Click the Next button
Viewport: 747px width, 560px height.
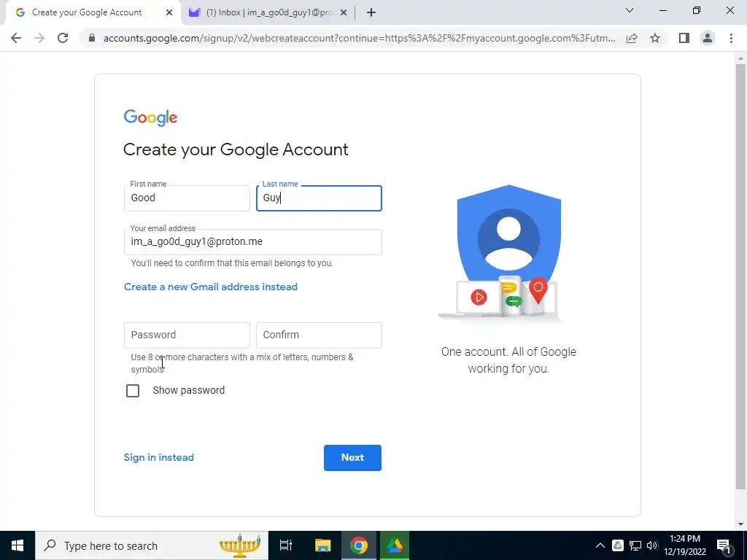(352, 458)
